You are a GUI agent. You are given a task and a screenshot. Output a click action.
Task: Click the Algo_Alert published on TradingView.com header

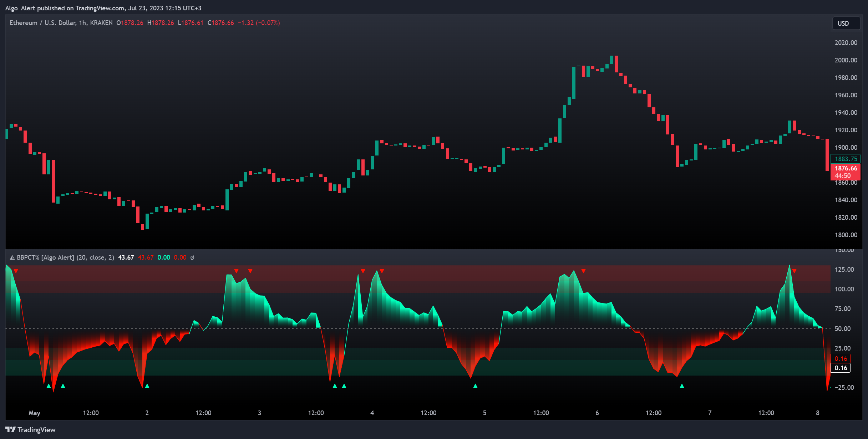[103, 8]
